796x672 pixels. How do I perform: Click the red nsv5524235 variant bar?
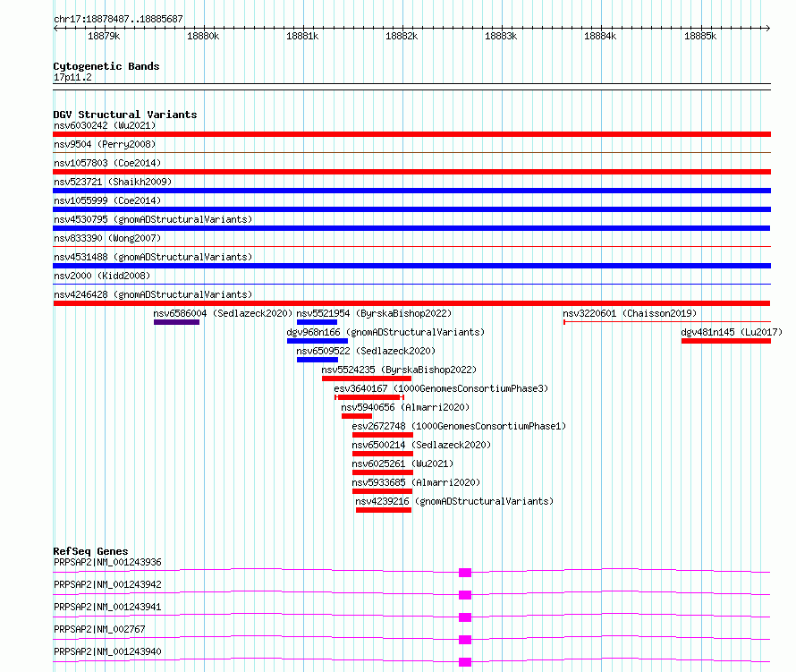367,379
